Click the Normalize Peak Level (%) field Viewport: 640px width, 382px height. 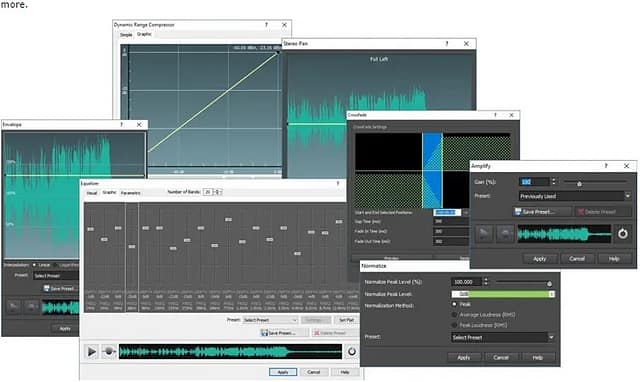point(467,282)
